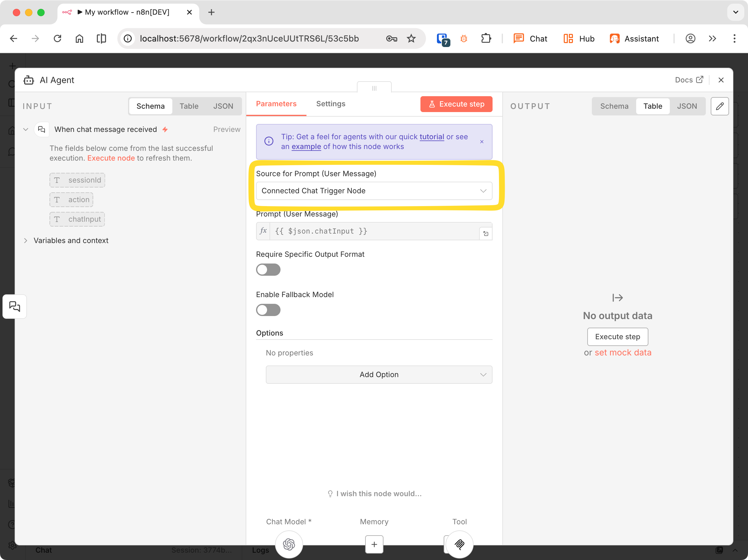Click the fx expression icon beside the Prompt field
748x560 pixels.
[x=263, y=231]
